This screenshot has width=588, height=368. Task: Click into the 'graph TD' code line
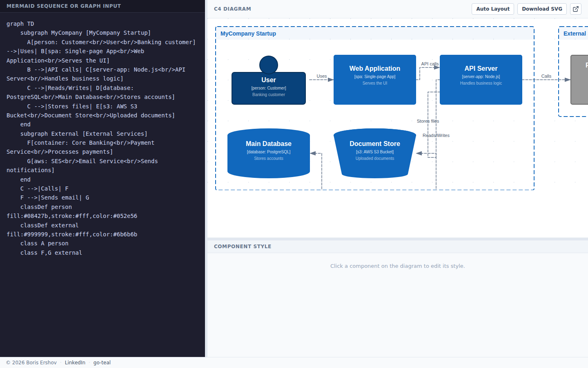(20, 24)
